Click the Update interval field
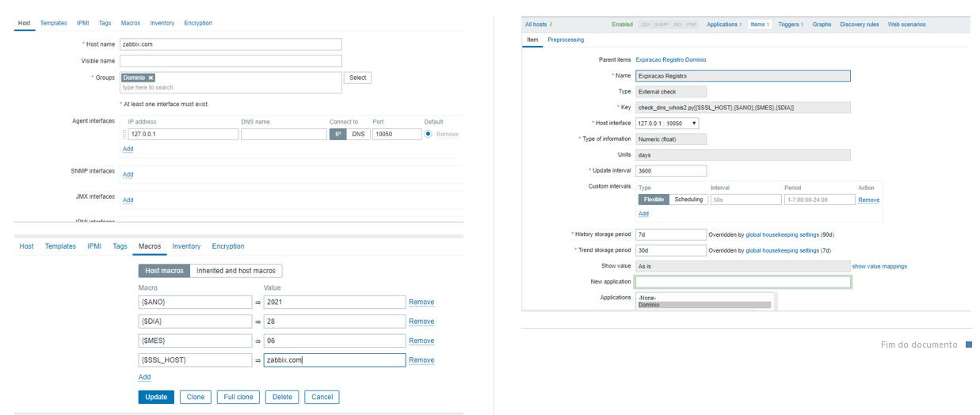 tap(670, 170)
